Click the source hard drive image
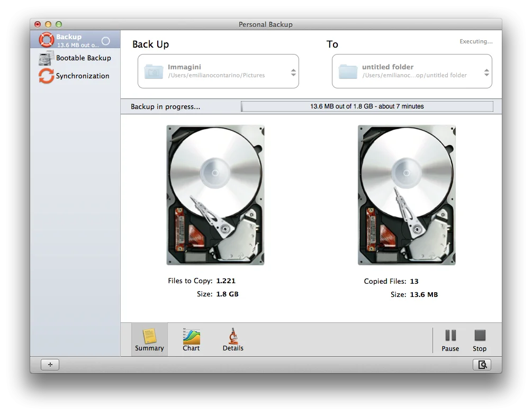 click(x=215, y=195)
